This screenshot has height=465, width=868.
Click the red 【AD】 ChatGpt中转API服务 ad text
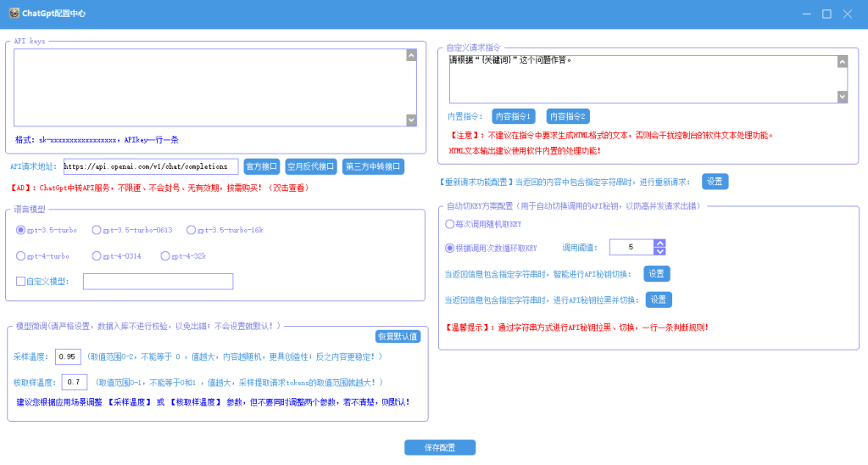point(160,188)
